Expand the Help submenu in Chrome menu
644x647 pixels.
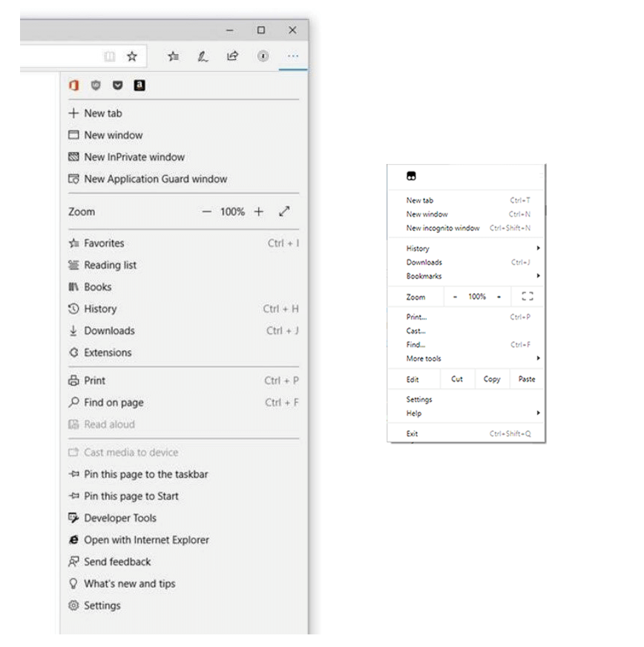coord(472,413)
